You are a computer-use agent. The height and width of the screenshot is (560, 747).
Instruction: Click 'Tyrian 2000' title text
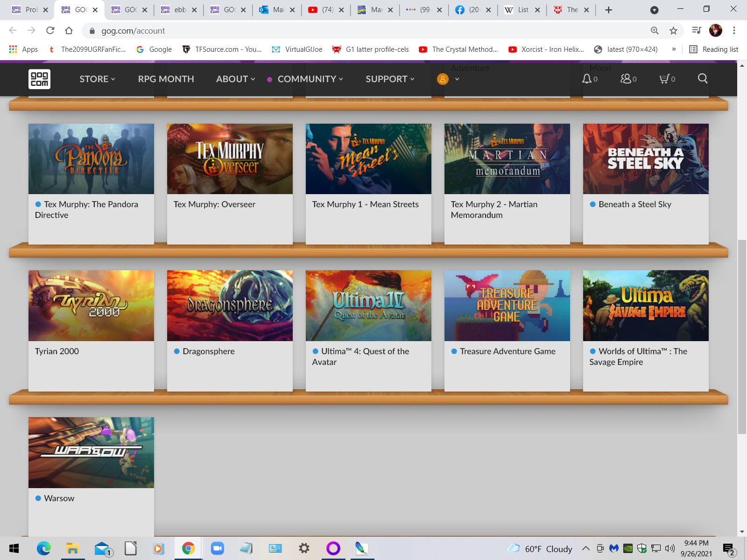click(x=57, y=351)
